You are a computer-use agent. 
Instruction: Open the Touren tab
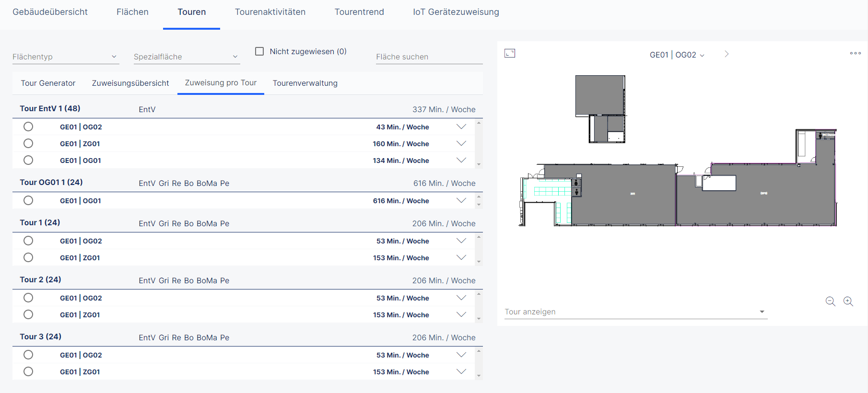[191, 12]
